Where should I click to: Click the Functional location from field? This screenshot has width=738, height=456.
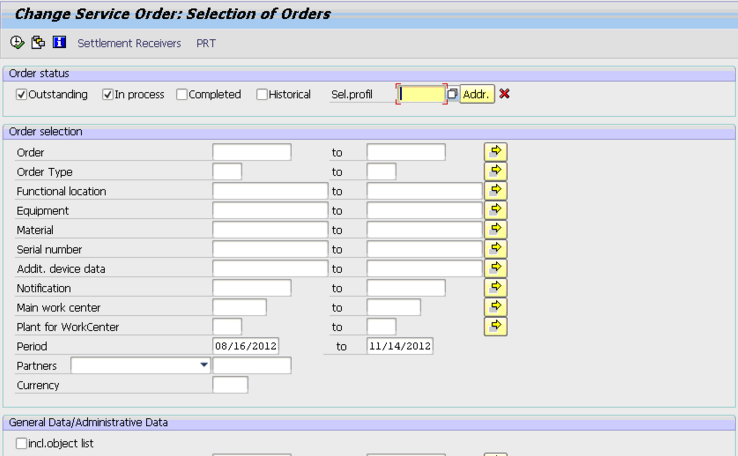(x=270, y=191)
